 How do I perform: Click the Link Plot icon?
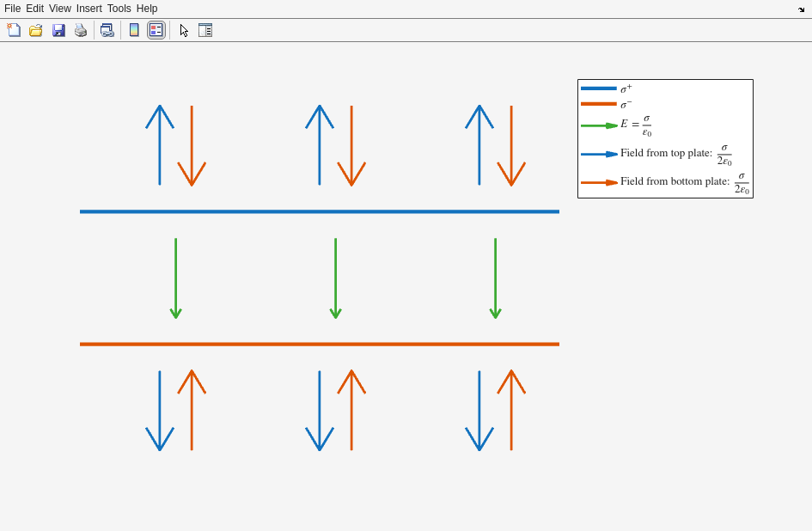[107, 30]
